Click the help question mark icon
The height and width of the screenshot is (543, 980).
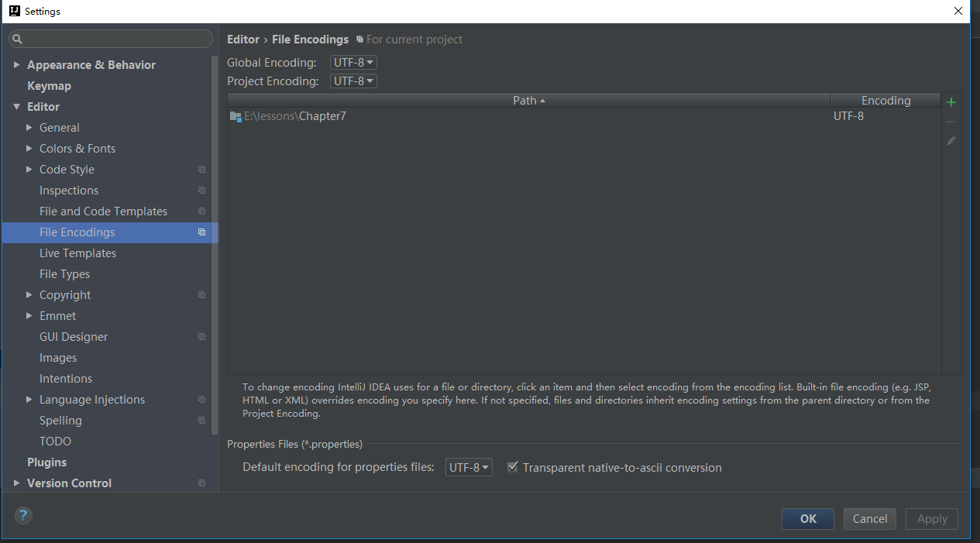[23, 515]
